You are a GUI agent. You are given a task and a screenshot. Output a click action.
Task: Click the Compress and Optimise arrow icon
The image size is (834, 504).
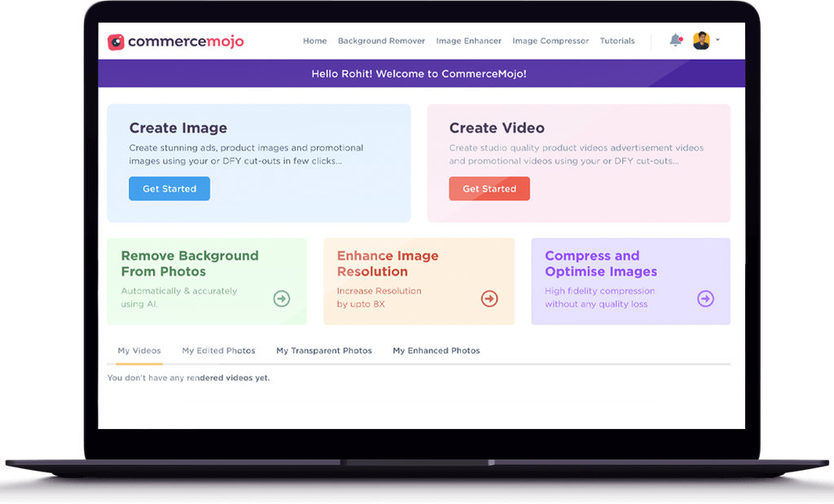point(706,299)
